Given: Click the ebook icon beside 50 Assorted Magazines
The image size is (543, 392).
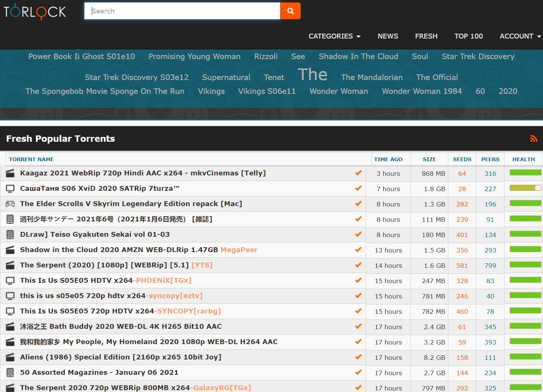Looking at the screenshot, I should [10, 373].
